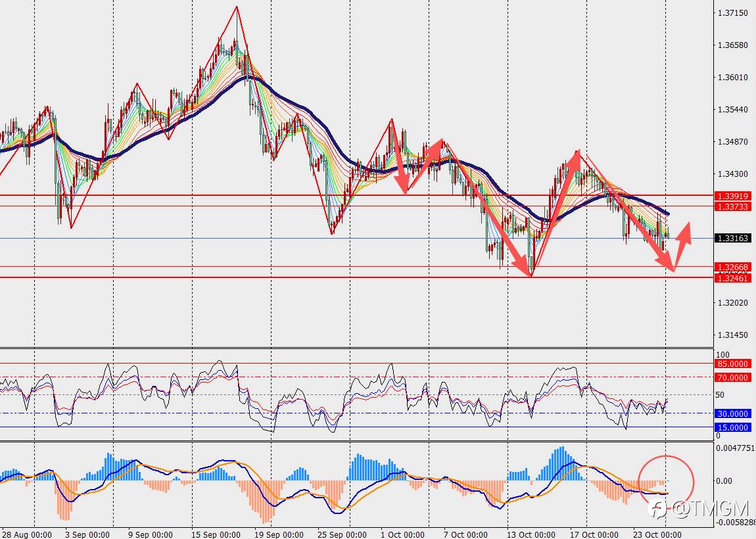Click the 1.31450 price axis label
756x539 pixels.
733,335
